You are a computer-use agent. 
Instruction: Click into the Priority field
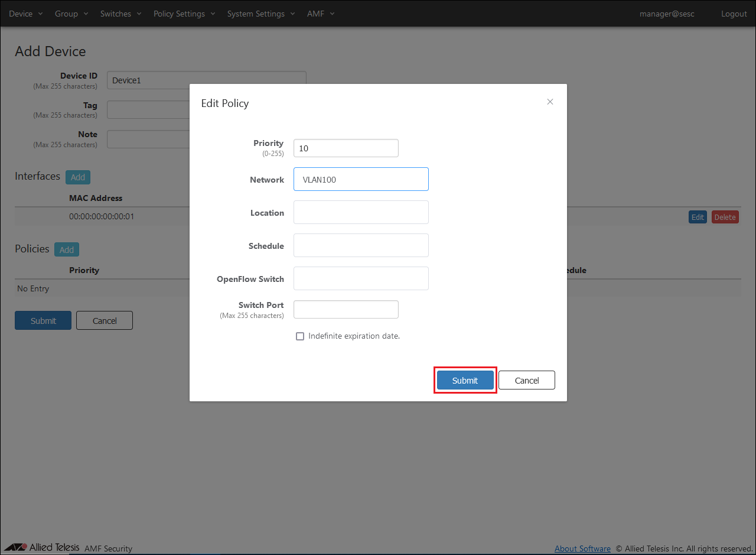(346, 148)
